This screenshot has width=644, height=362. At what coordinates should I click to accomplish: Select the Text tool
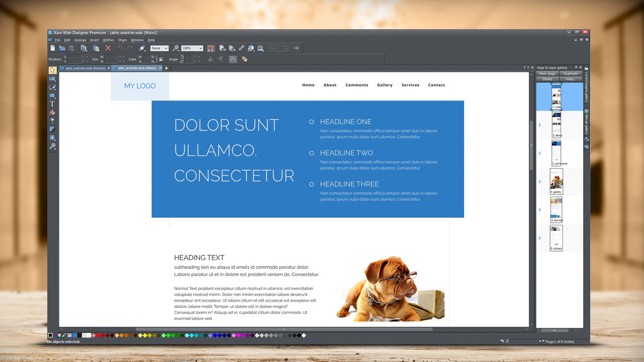pos(52,104)
